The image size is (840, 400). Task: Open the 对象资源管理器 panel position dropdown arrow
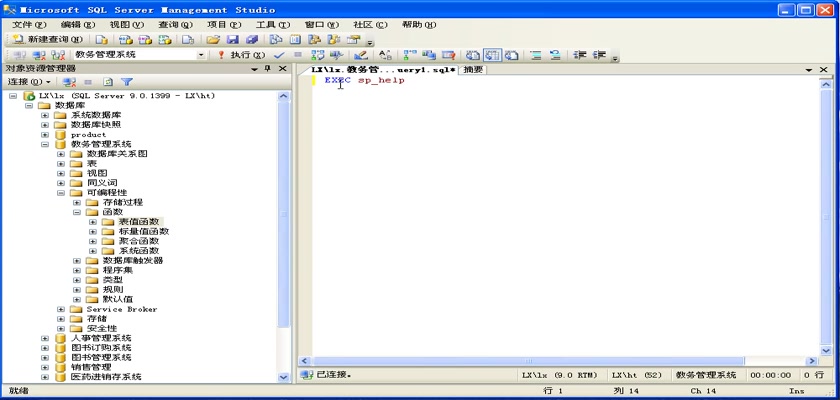254,69
